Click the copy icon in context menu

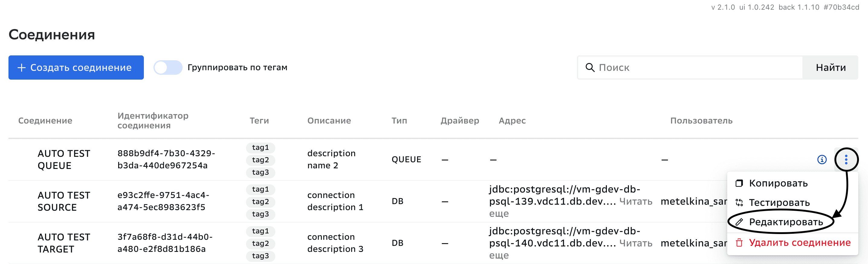739,183
